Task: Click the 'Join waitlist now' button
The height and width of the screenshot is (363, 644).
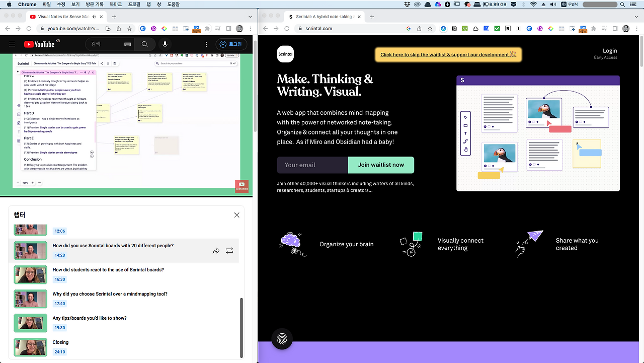Action: 381,165
